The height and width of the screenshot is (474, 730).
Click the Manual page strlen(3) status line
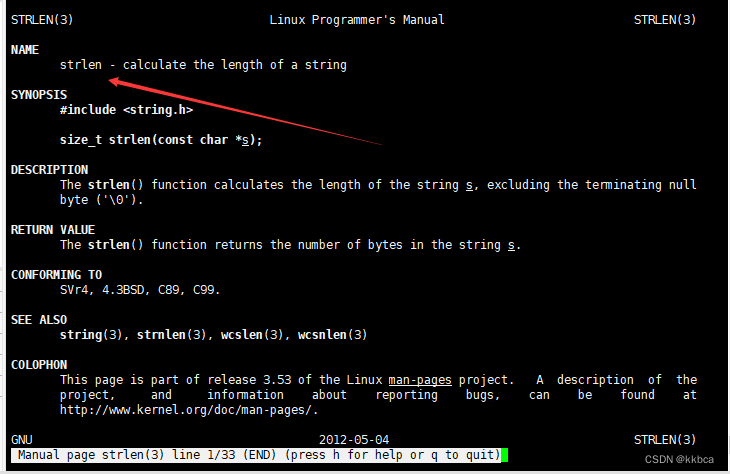256,455
